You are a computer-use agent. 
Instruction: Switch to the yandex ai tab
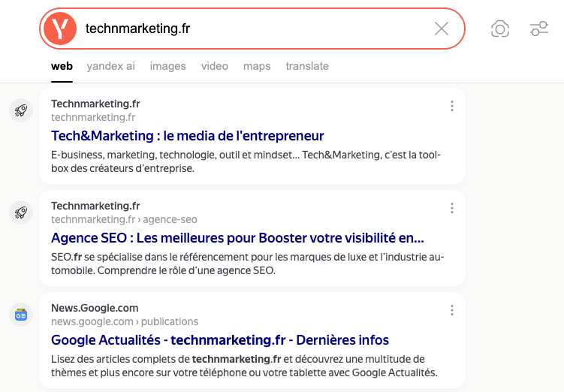click(x=111, y=66)
